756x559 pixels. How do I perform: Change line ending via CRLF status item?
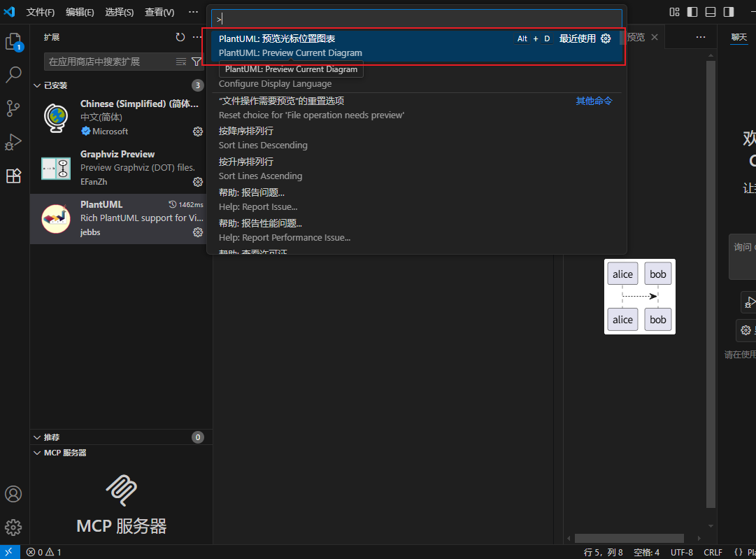coord(713,552)
